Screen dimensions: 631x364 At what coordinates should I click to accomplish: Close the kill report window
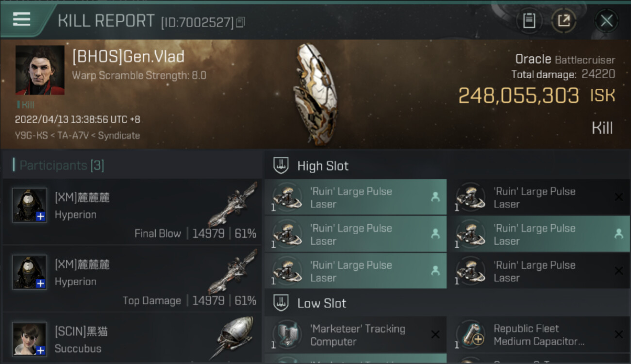click(606, 21)
